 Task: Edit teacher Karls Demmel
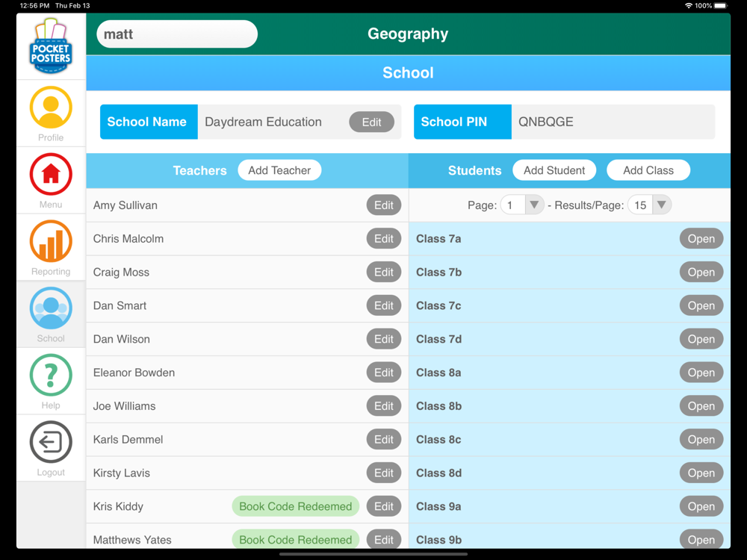[383, 440]
